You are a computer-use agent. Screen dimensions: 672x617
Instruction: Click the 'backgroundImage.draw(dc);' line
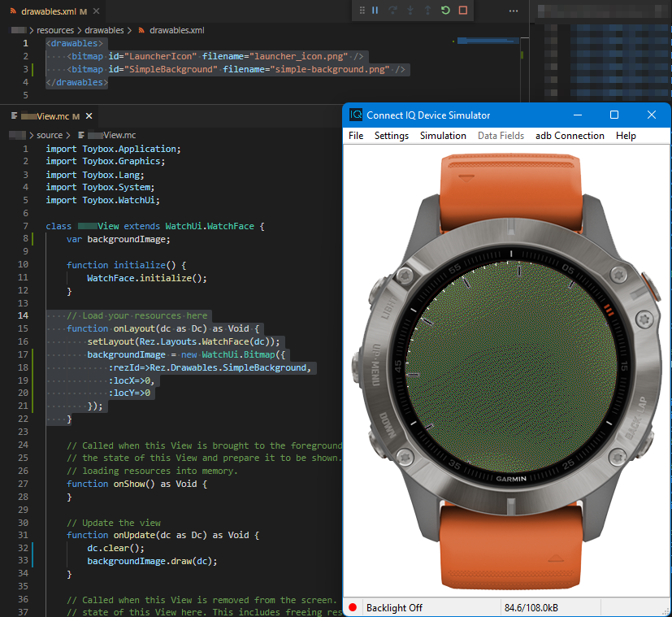coord(152,561)
